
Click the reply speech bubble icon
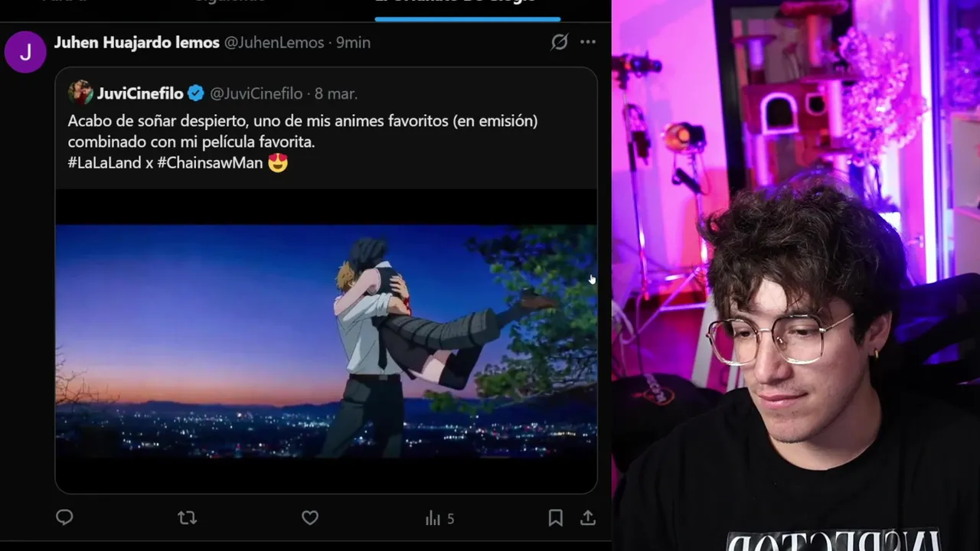(64, 518)
